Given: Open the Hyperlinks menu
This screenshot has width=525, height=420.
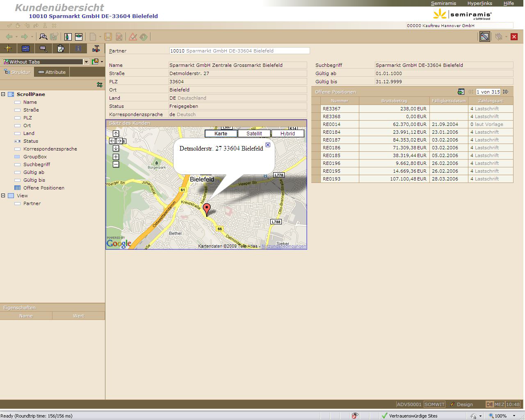Looking at the screenshot, I should click(x=479, y=3).
